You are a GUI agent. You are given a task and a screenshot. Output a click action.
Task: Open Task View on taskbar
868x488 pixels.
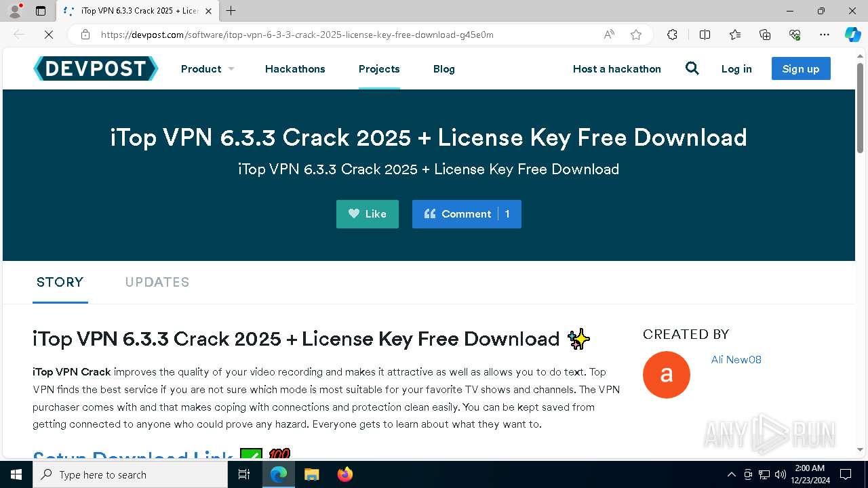pyautogui.click(x=244, y=474)
